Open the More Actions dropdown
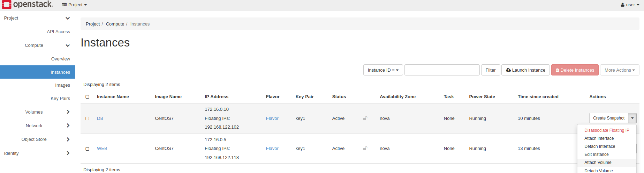 point(619,70)
